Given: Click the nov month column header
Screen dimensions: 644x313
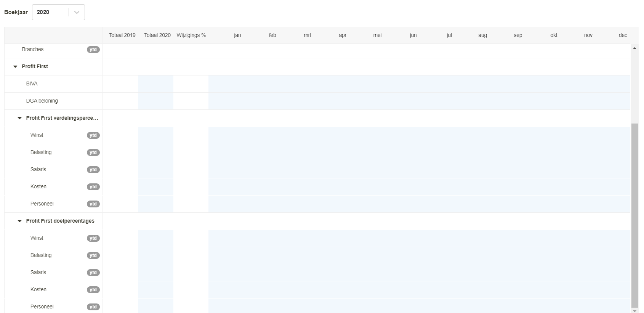Looking at the screenshot, I should [588, 35].
